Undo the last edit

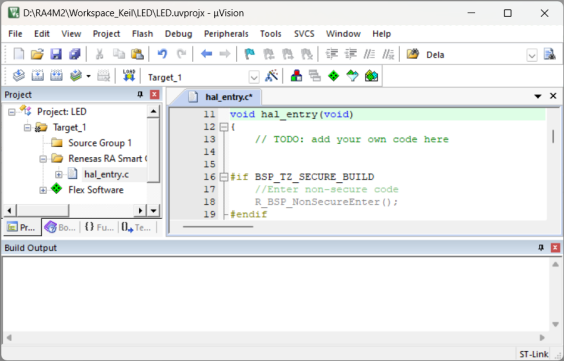pos(162,54)
